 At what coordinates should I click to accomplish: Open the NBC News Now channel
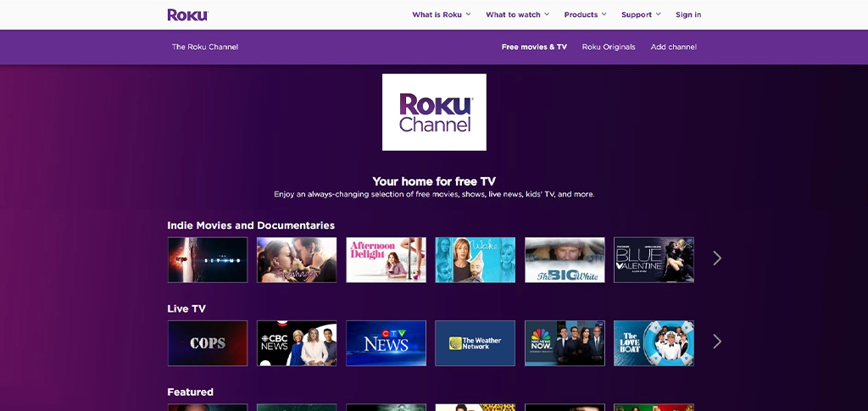(x=565, y=343)
